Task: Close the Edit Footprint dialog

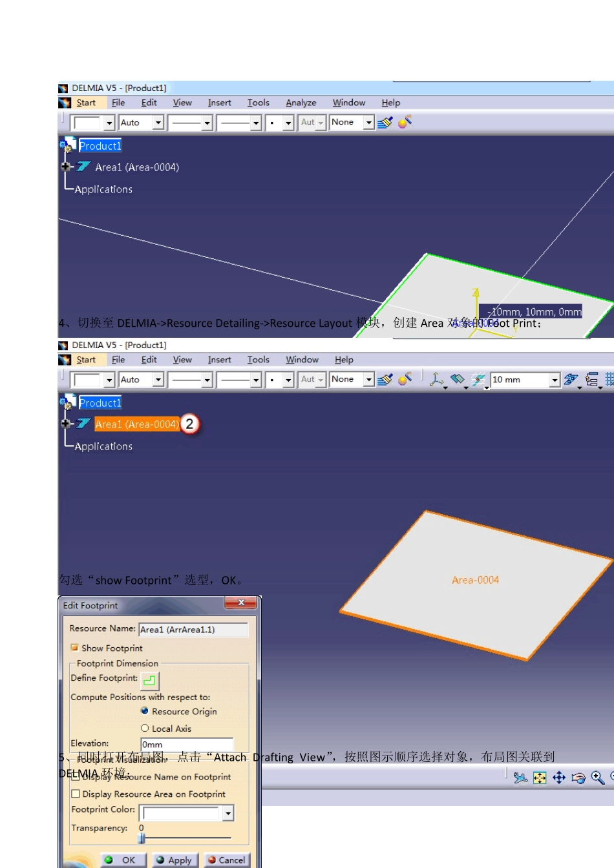Action: coord(241,603)
